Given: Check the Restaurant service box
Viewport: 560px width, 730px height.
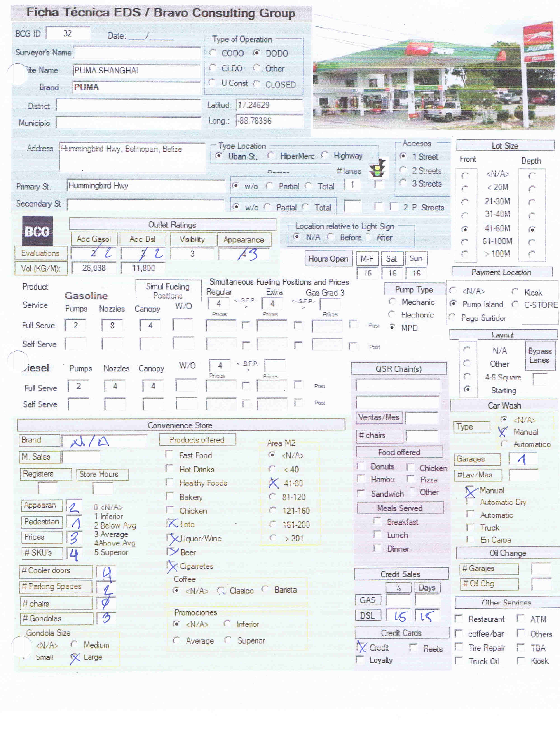Looking at the screenshot, I should pyautogui.click(x=459, y=619).
